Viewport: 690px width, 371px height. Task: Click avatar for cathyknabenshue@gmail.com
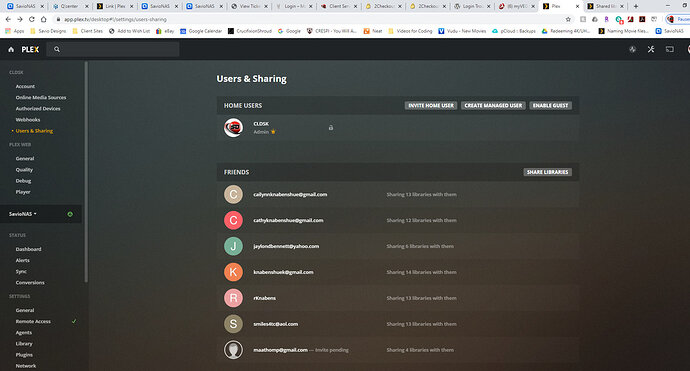[233, 220]
